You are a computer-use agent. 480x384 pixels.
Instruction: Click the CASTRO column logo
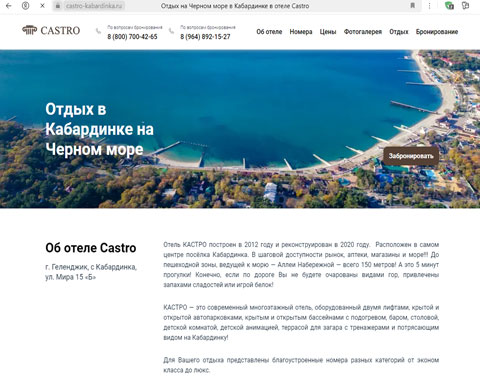pyautogui.click(x=51, y=31)
